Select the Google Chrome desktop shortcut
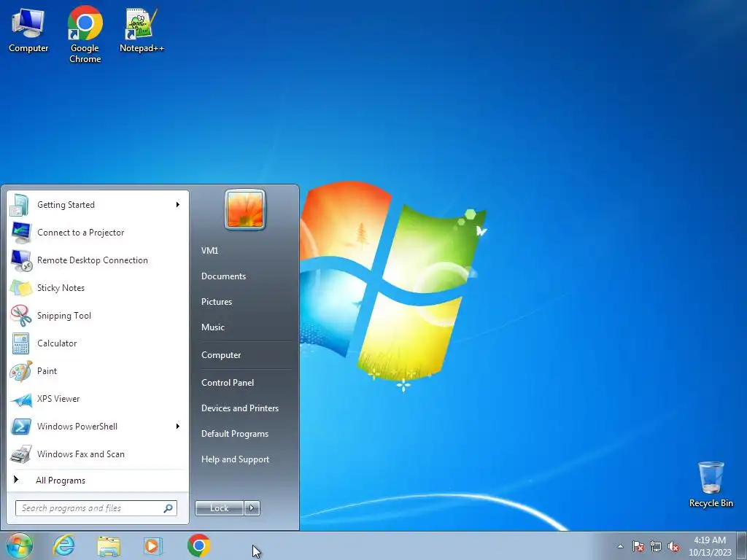Screen dimensions: 747x560 point(85,34)
